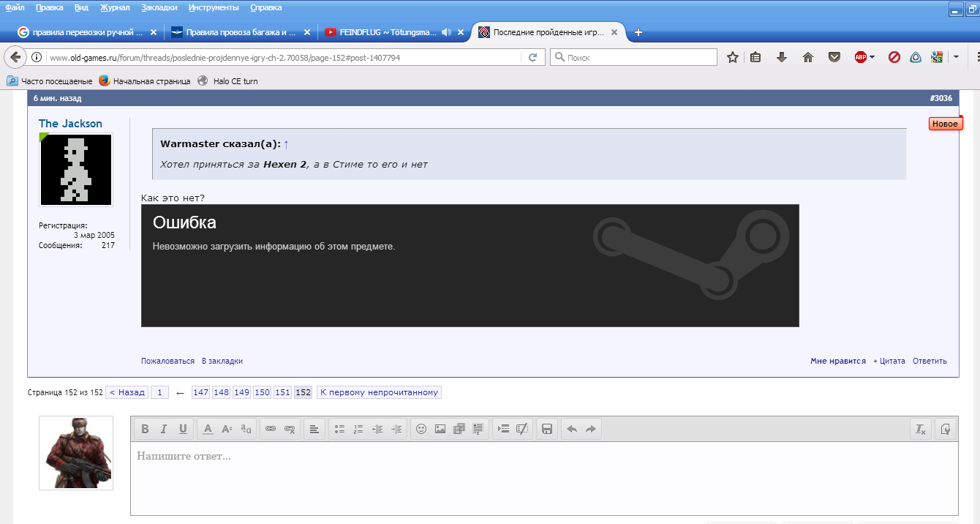This screenshot has height=524, width=980.
Task: Click the post number #3036 permalink
Action: [941, 98]
